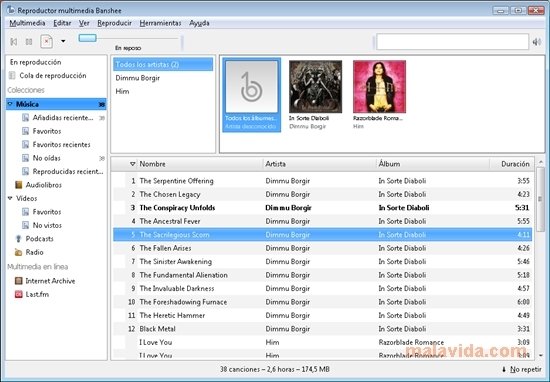Click the Favoritos recientes playlist icon
The width and height of the screenshot is (550, 382).
[25, 145]
